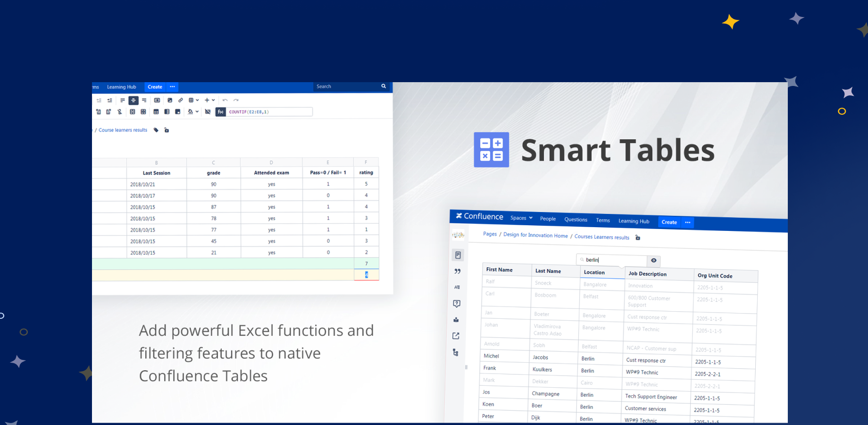Screen dimensions: 868x425
Task: Click the padlock icon next to the Course learners results tag icon
Action: (x=167, y=130)
